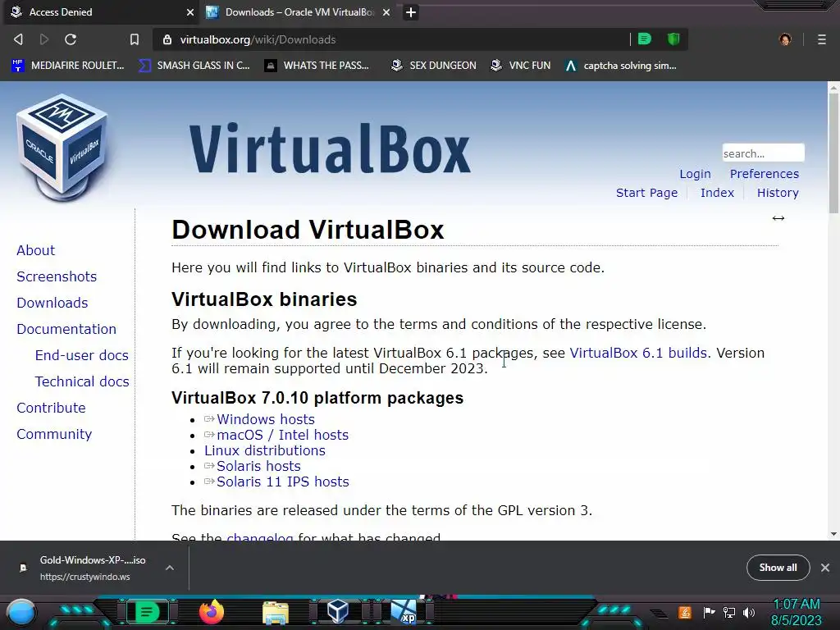Close the downloads bar

(x=825, y=568)
